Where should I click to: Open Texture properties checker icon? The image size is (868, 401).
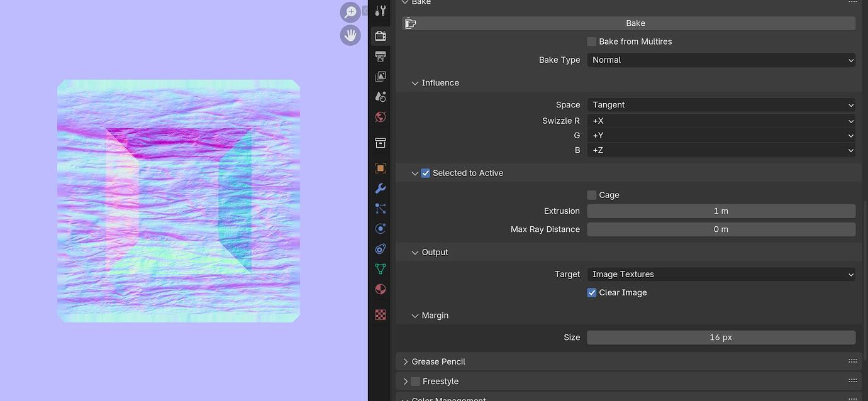(x=380, y=315)
